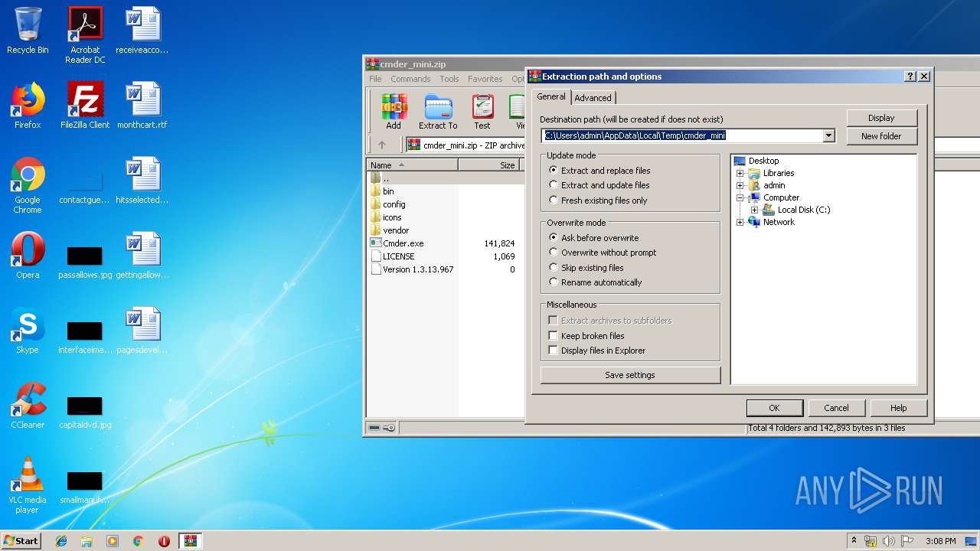The height and width of the screenshot is (551, 980).
Task: Open Favorites menu in WinRAR
Action: (485, 79)
